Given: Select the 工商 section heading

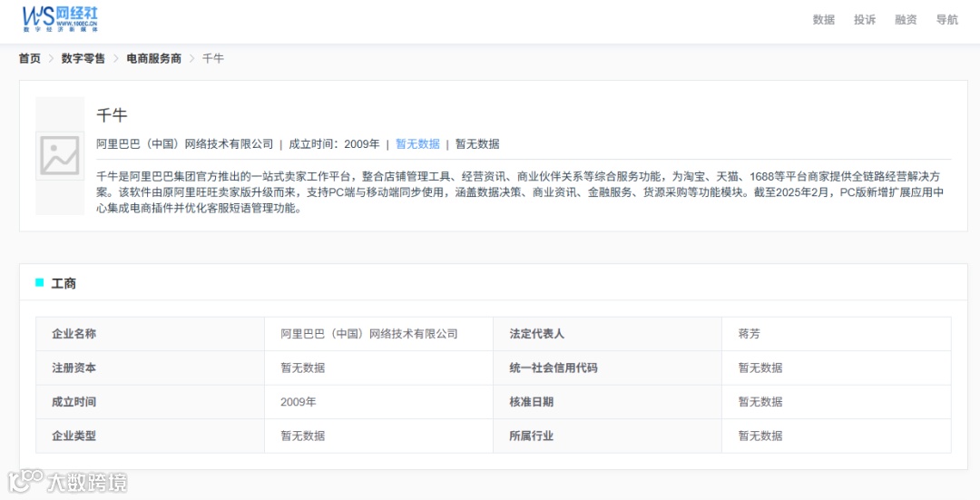Looking at the screenshot, I should click(64, 284).
